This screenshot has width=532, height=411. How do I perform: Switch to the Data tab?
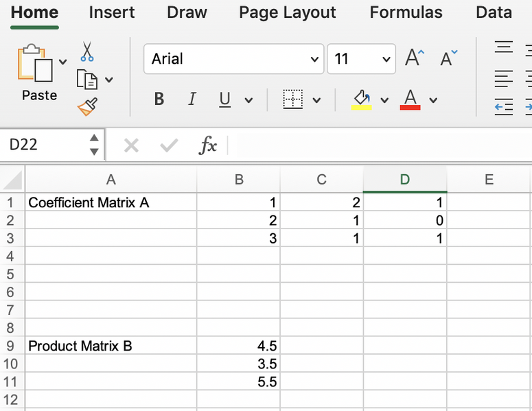pyautogui.click(x=494, y=12)
